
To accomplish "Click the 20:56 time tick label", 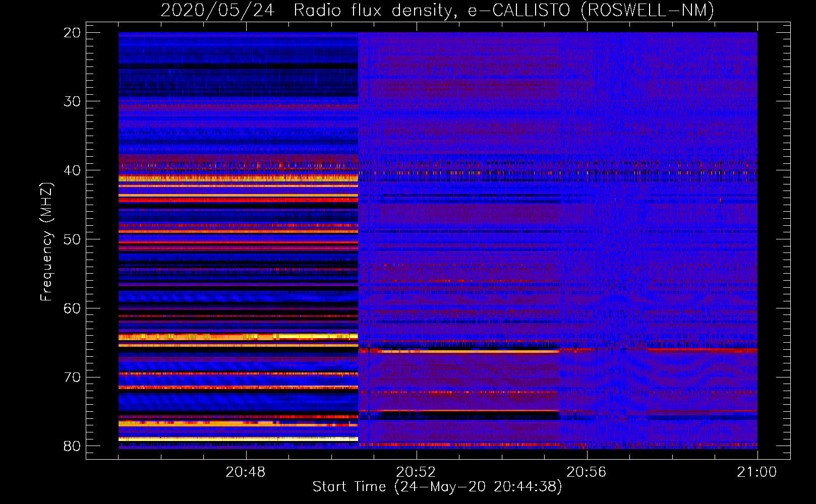I will click(x=587, y=472).
